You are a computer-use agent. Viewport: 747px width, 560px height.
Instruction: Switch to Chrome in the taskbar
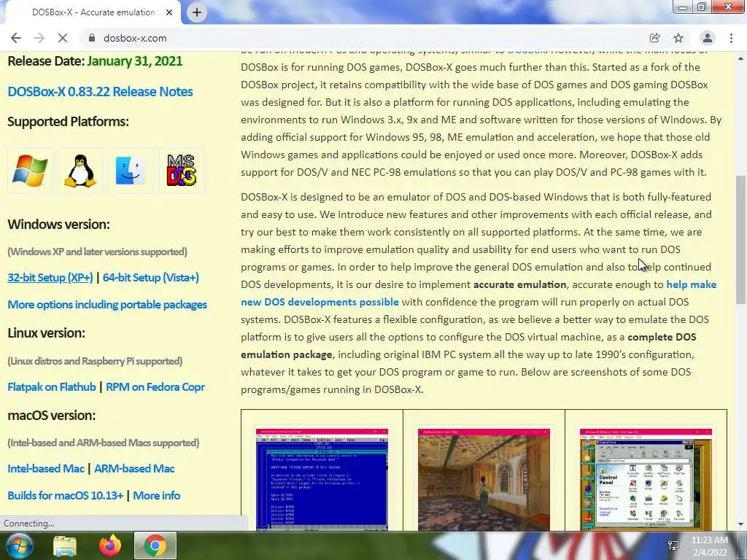tap(155, 545)
